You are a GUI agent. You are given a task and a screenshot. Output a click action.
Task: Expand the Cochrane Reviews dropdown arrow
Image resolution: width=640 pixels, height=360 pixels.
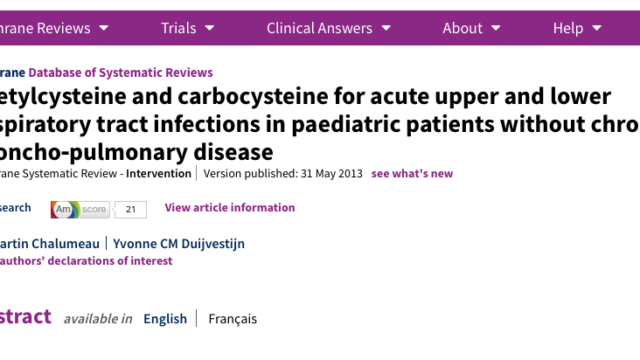pyautogui.click(x=104, y=28)
